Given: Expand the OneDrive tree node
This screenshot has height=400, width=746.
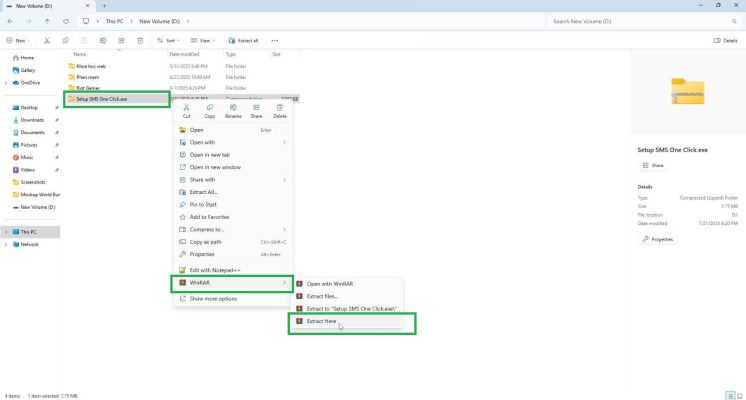Looking at the screenshot, I should point(6,83).
